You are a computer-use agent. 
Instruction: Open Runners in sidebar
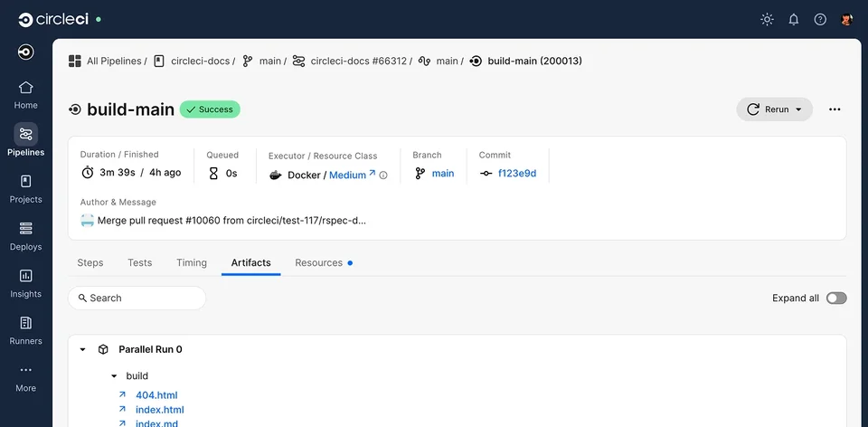pos(25,330)
